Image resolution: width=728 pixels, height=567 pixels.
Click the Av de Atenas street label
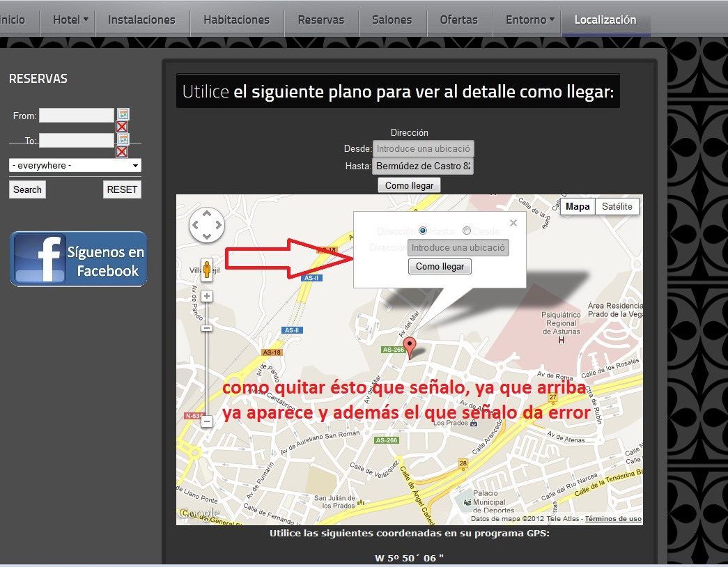click(x=566, y=437)
